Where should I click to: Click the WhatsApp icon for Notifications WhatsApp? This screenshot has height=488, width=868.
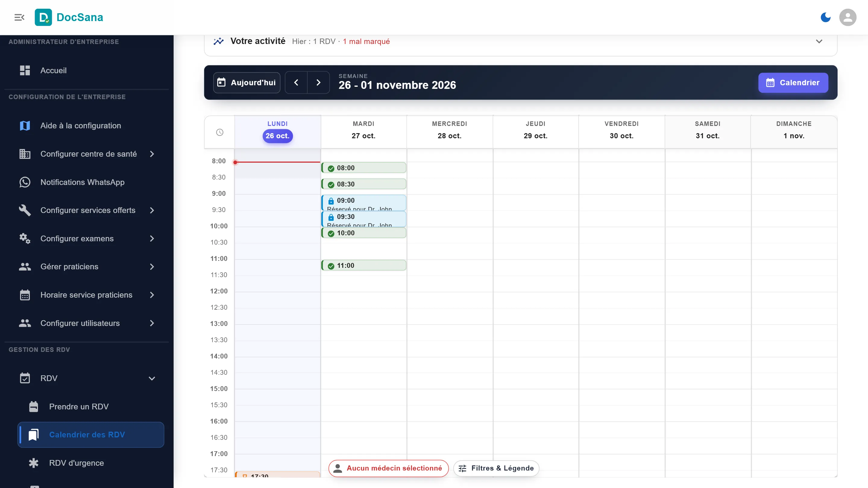[x=25, y=182]
